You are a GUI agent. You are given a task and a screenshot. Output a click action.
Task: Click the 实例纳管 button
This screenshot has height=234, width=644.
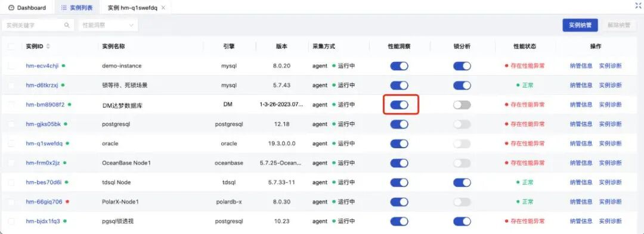[580, 25]
